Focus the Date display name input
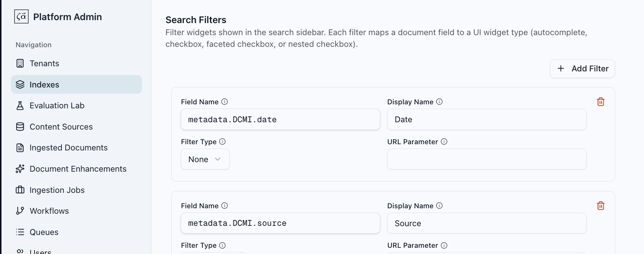 (487, 119)
